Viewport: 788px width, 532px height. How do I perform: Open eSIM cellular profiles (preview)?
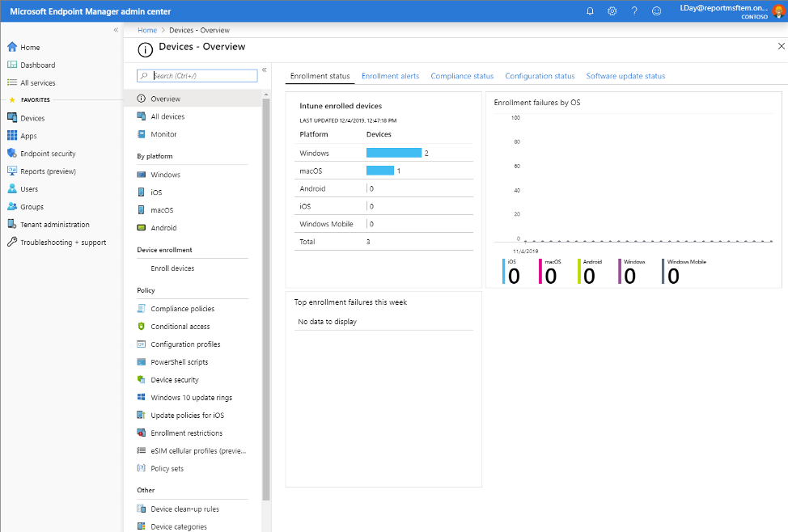click(198, 450)
